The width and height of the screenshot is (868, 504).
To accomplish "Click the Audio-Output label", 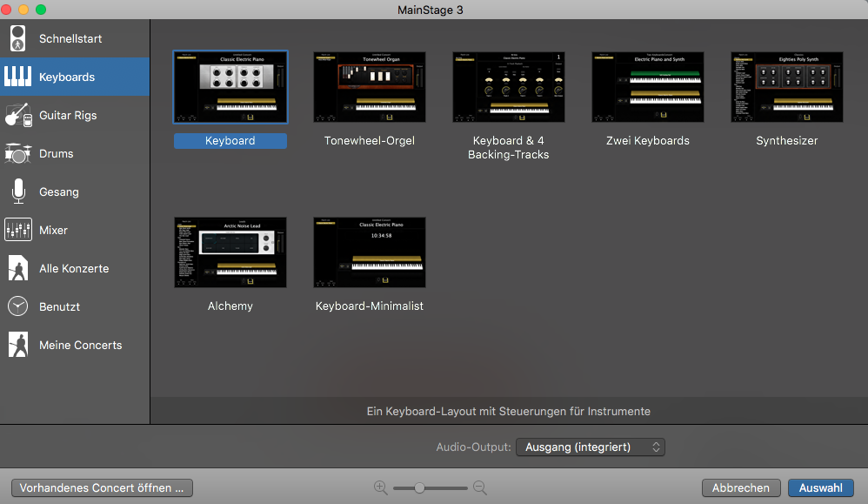I will (x=473, y=447).
